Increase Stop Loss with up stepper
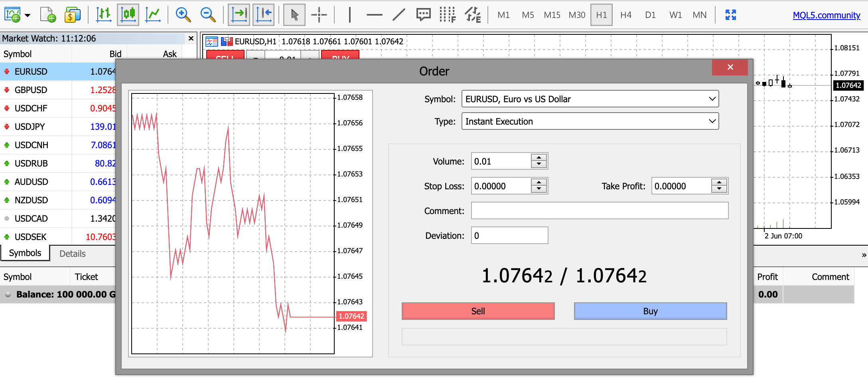Image resolution: width=868 pixels, height=385 pixels. click(539, 183)
